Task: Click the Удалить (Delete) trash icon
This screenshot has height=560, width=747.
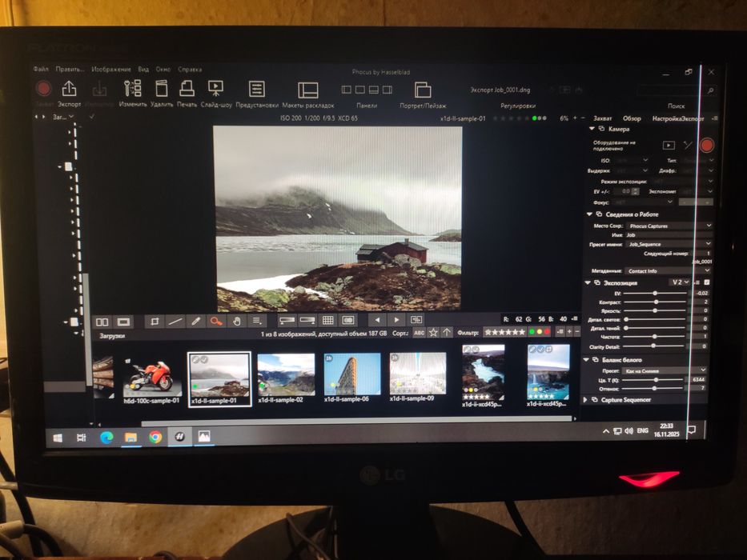Action: [x=162, y=89]
